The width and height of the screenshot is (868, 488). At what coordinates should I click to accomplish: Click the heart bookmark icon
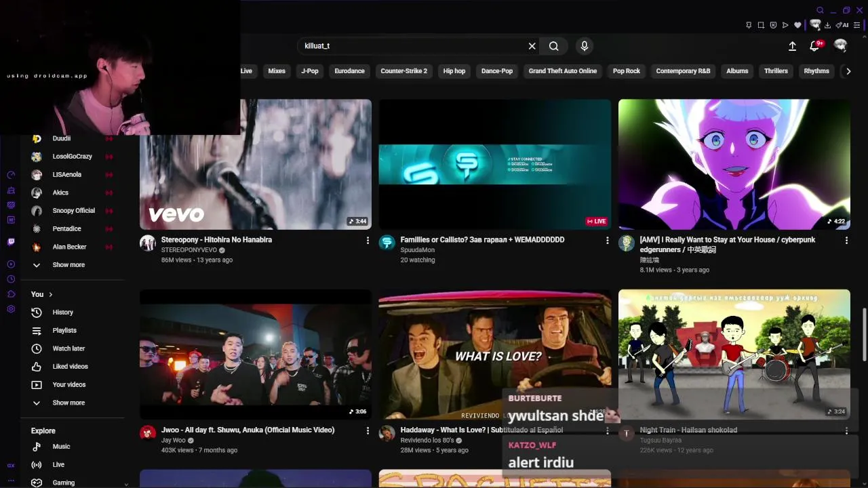797,25
